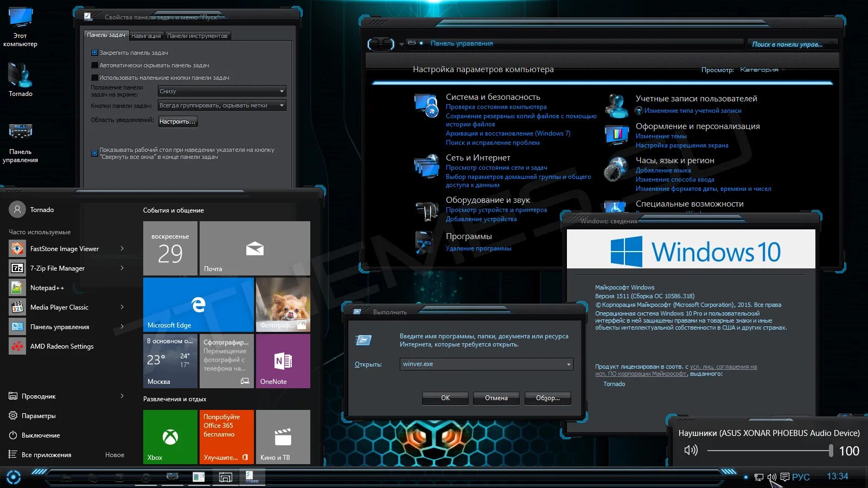Open the Microsoft Edge tile
The height and width of the screenshot is (488, 868).
(199, 305)
